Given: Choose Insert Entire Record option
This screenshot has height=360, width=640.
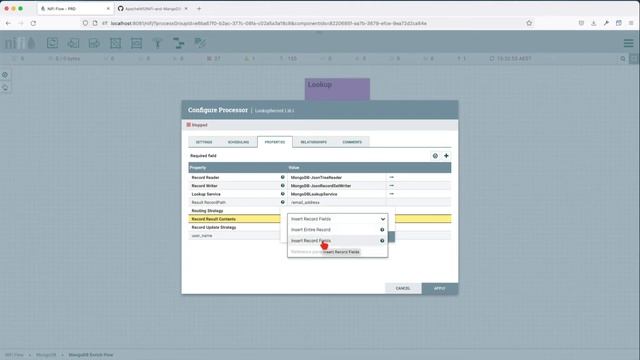Looking at the screenshot, I should click(338, 230).
